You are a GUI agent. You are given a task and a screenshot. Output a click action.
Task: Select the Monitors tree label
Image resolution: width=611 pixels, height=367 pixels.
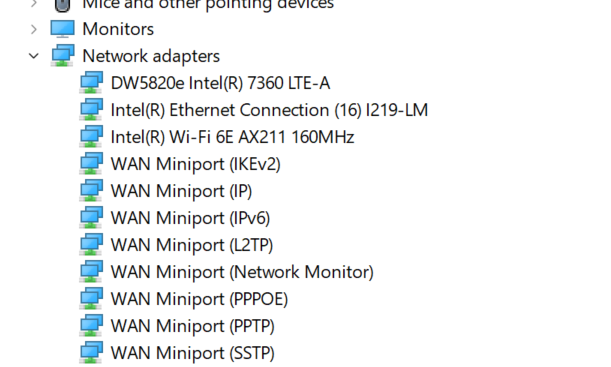118,29
